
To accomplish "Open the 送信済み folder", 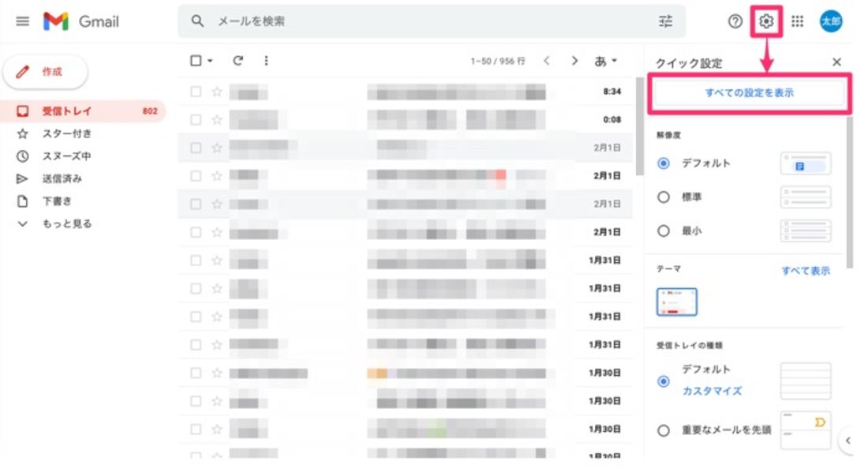I will pos(62,178).
